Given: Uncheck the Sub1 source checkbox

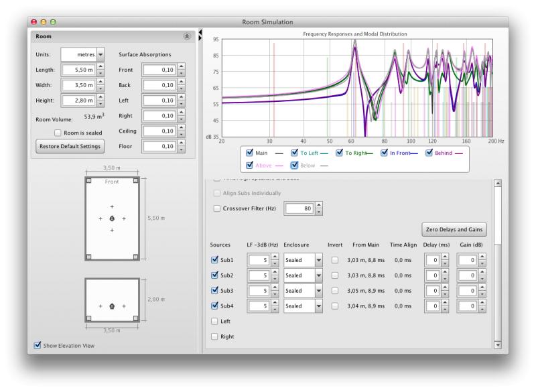Looking at the screenshot, I should [215, 259].
